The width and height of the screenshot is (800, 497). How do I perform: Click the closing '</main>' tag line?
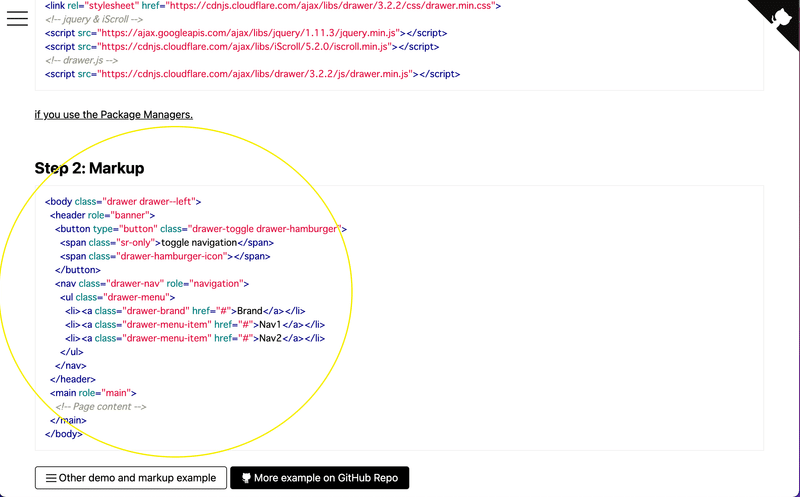click(68, 420)
